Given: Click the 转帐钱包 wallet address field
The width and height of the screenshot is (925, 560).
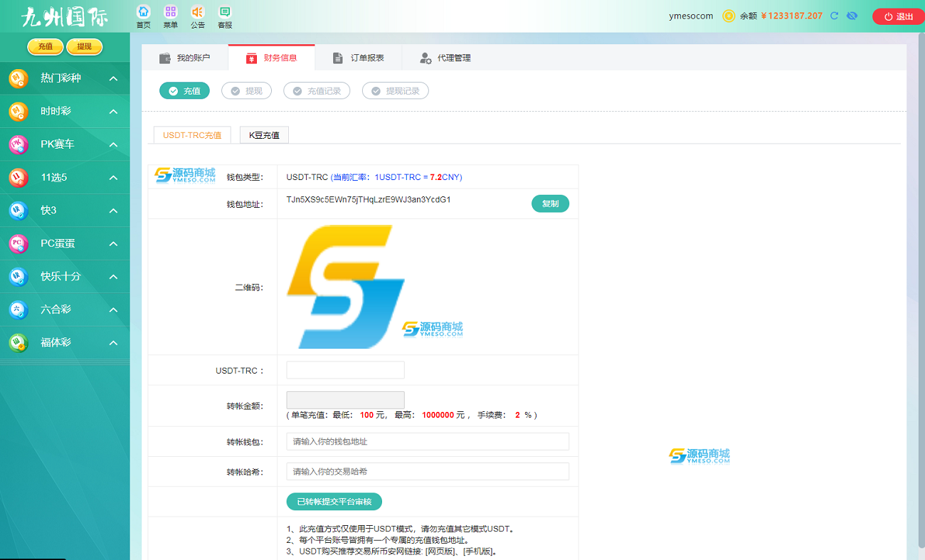Looking at the screenshot, I should coord(428,442).
